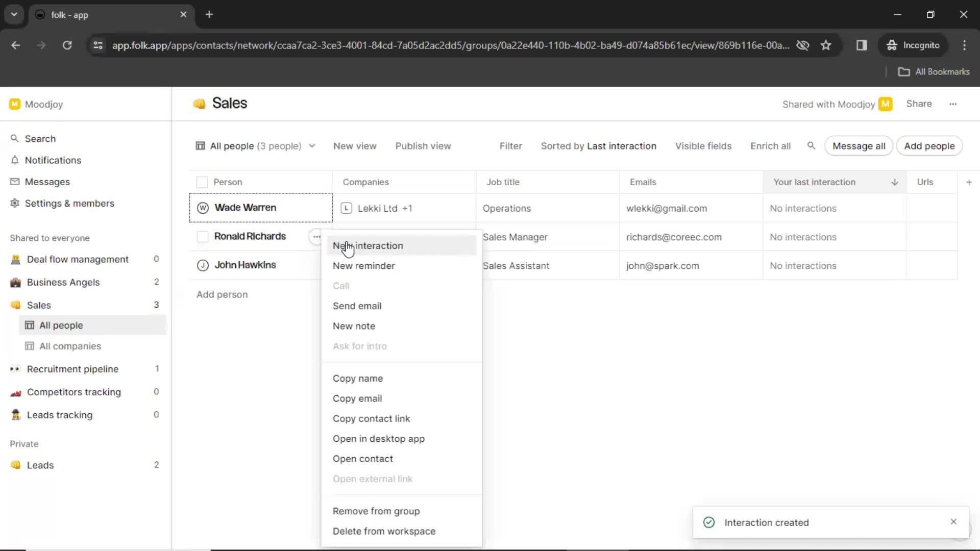Open Settings & members panel
The image size is (980, 551).
(x=70, y=203)
